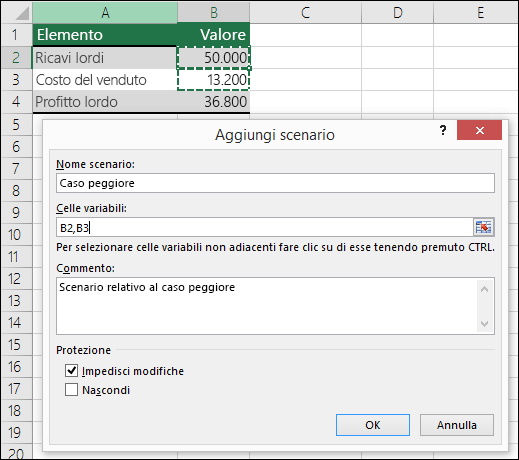Click inside the Commento text area
This screenshot has height=460, width=519.
pyautogui.click(x=267, y=306)
